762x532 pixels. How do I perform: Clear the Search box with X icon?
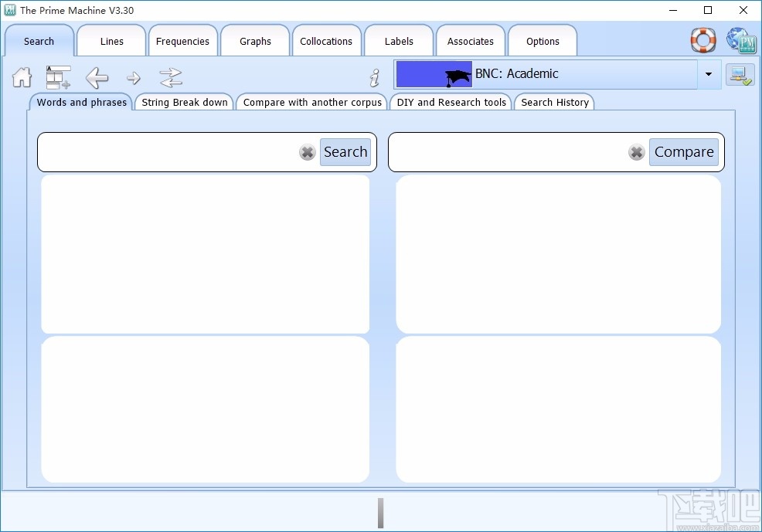click(x=307, y=152)
